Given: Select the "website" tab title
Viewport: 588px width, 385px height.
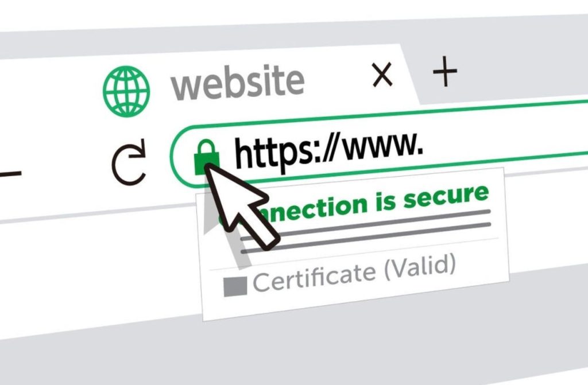Looking at the screenshot, I should click(237, 83).
